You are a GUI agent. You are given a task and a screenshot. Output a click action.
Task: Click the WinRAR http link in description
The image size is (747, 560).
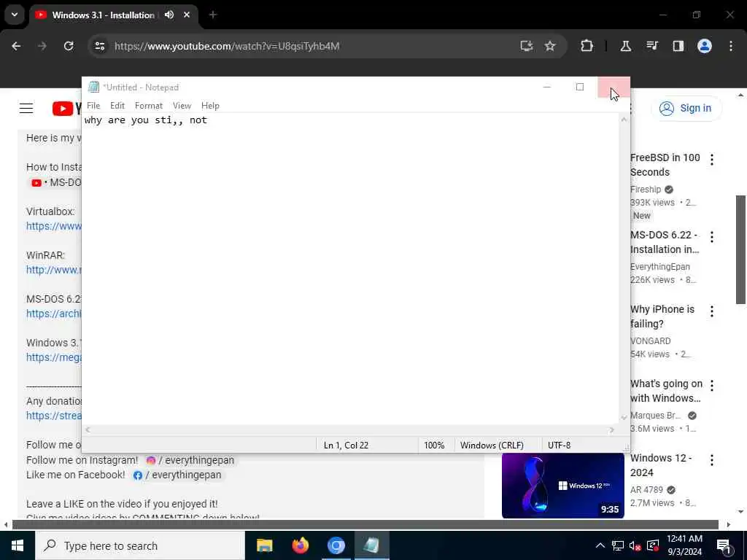(54, 270)
